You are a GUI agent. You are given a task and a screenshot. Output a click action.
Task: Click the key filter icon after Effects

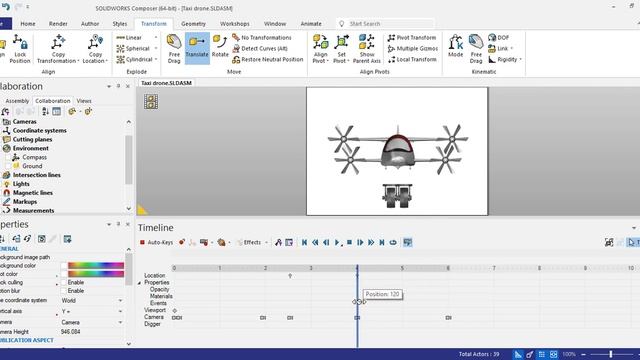[278, 242]
